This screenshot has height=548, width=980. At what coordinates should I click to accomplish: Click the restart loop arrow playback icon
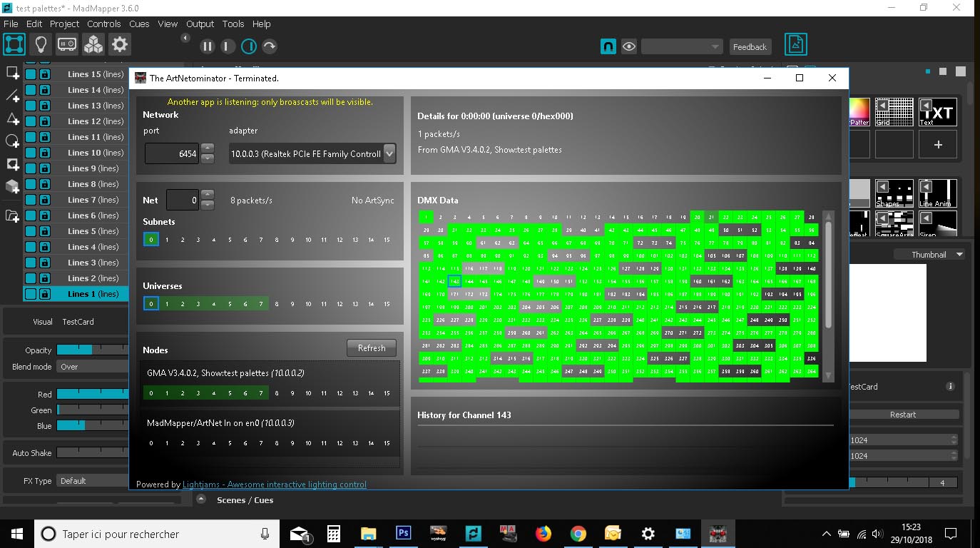[269, 46]
